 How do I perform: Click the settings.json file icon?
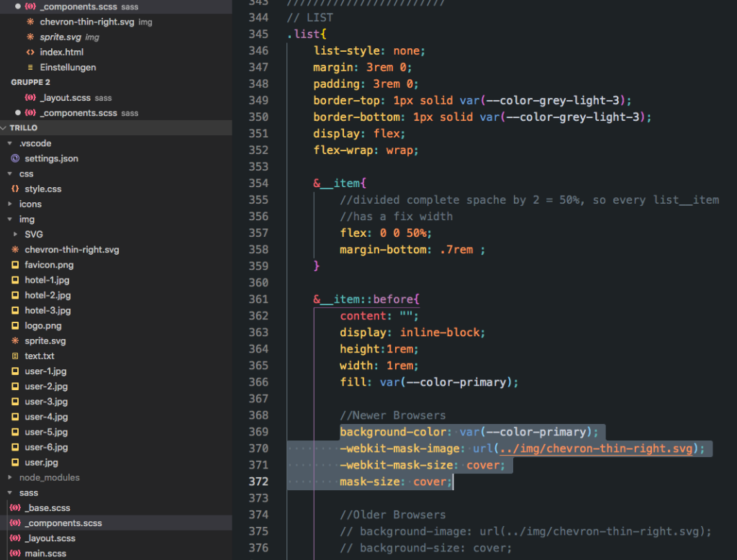[15, 158]
